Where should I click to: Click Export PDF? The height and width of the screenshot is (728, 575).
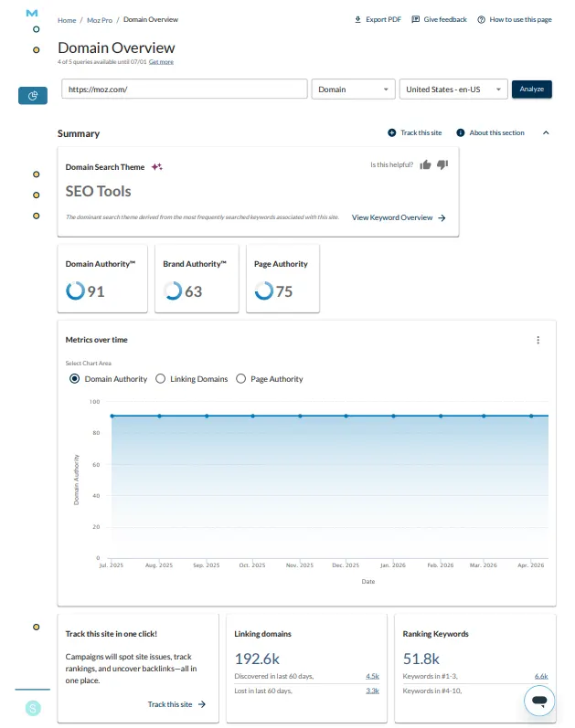pos(383,19)
